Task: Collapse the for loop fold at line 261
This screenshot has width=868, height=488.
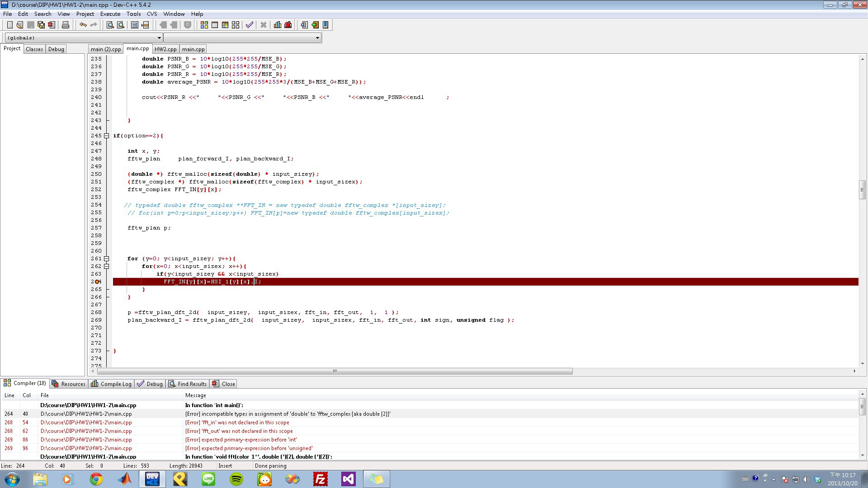Action: [107, 258]
